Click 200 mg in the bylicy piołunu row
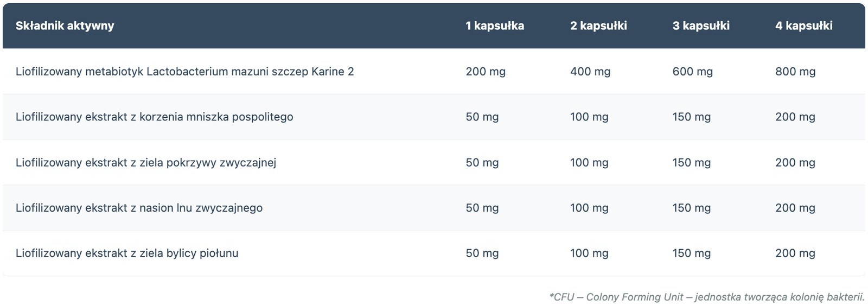Image resolution: width=868 pixels, height=305 pixels. [x=795, y=253]
